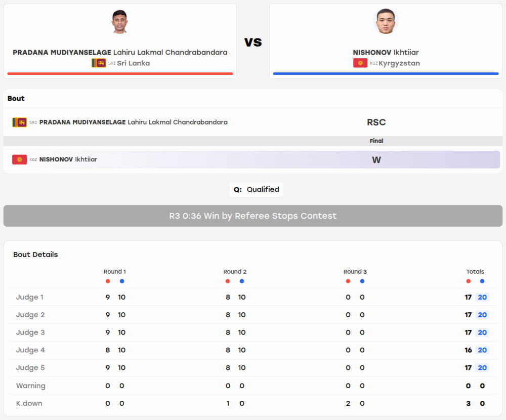Select the K.down row label

tap(29, 403)
